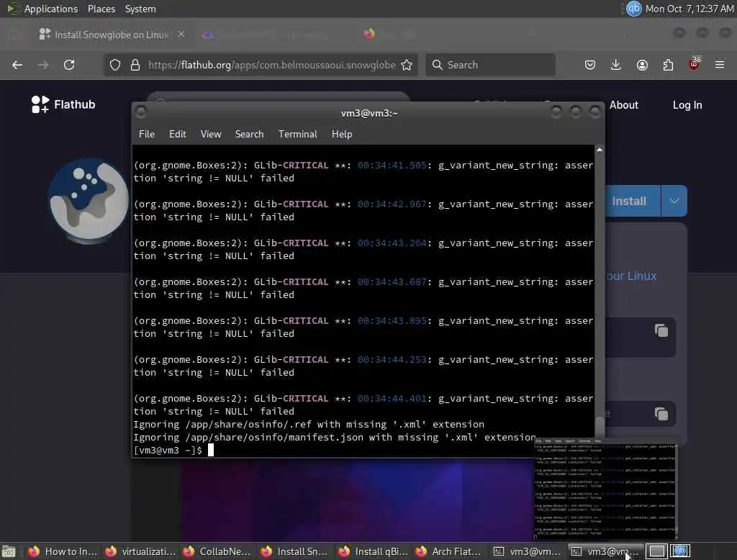Click the clock showing Mon Oct 7, 12:37 AM
The width and height of the screenshot is (737, 560).
tap(689, 9)
